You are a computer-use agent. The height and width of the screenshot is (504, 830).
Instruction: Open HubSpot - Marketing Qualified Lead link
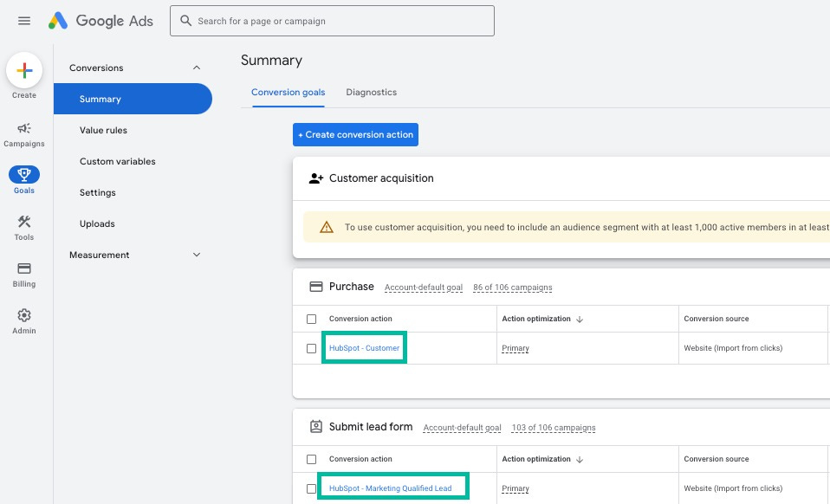[390, 488]
